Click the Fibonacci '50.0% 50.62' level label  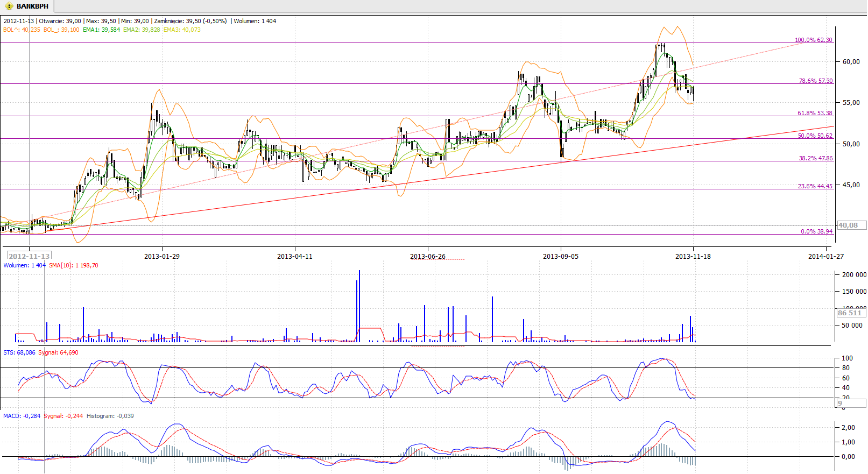pyautogui.click(x=815, y=136)
